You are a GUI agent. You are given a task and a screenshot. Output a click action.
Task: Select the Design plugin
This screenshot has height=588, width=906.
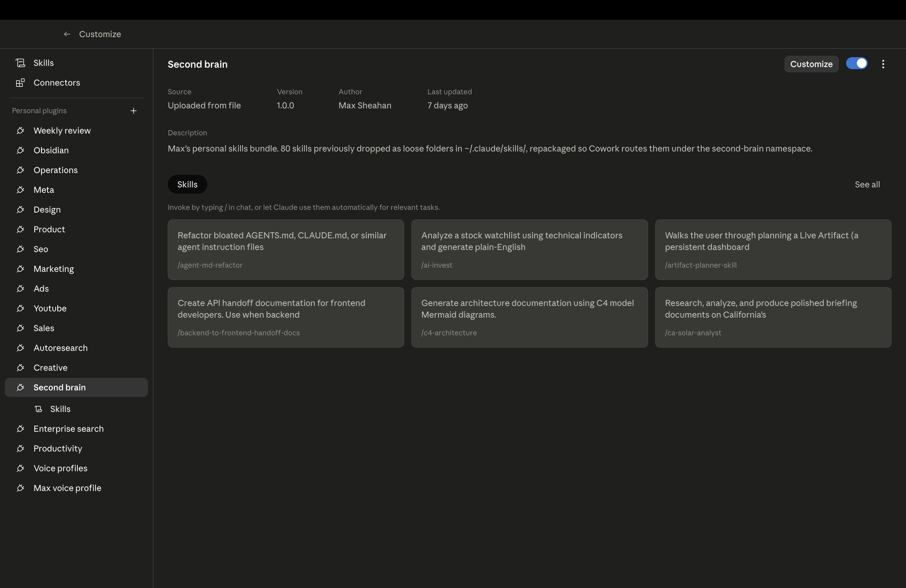click(x=76, y=210)
